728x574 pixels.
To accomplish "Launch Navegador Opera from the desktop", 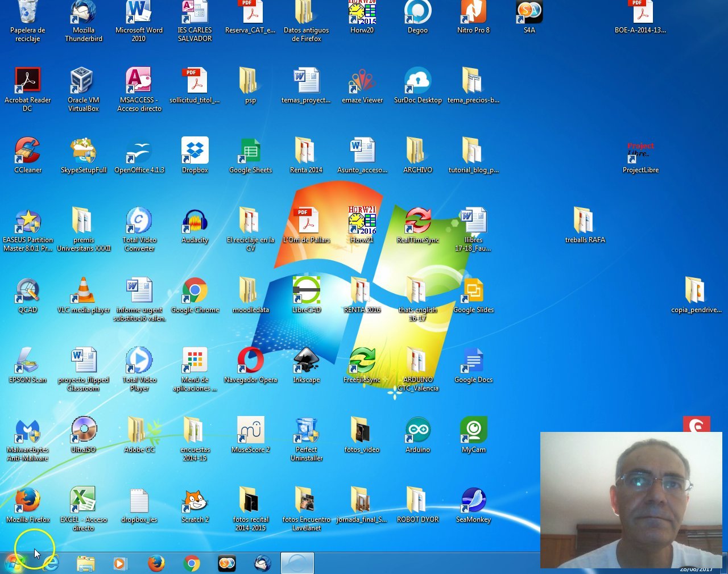I will point(250,361).
